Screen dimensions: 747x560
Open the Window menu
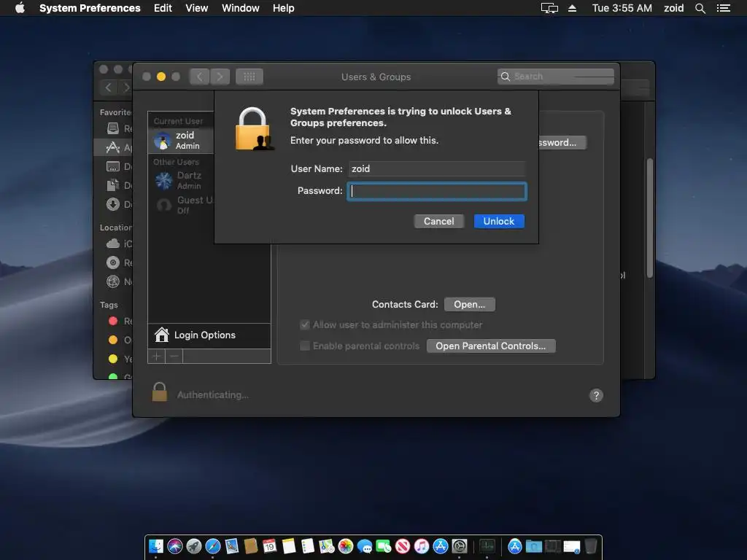click(x=240, y=8)
